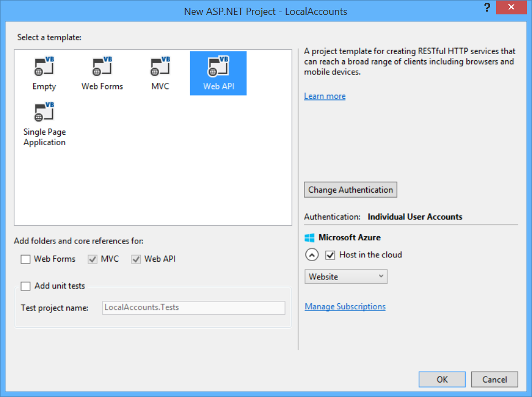Open the help question mark icon
The width and height of the screenshot is (532, 397).
click(487, 7)
